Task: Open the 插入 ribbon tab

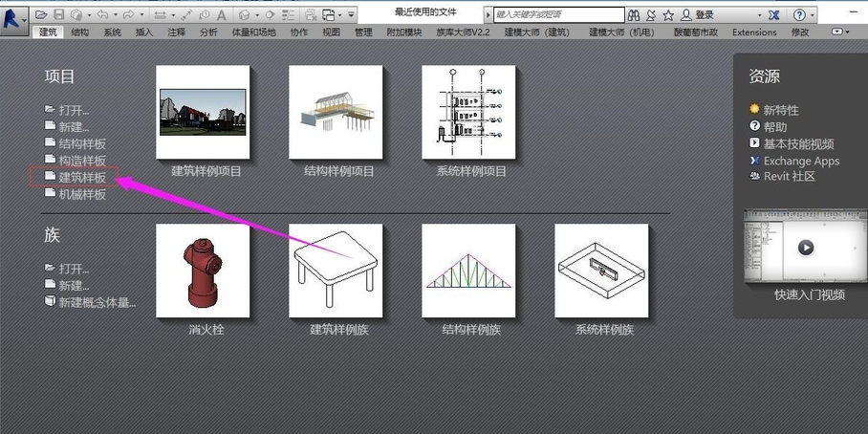Action: tap(144, 33)
